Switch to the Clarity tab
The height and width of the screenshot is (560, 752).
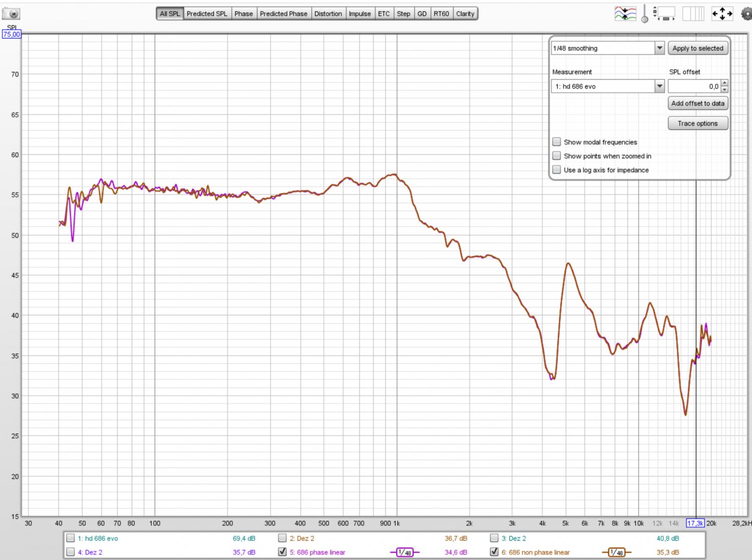pyautogui.click(x=465, y=14)
